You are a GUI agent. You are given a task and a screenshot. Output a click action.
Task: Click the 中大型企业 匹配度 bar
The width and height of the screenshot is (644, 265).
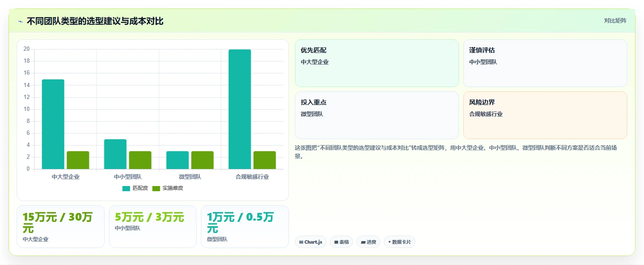click(53, 124)
